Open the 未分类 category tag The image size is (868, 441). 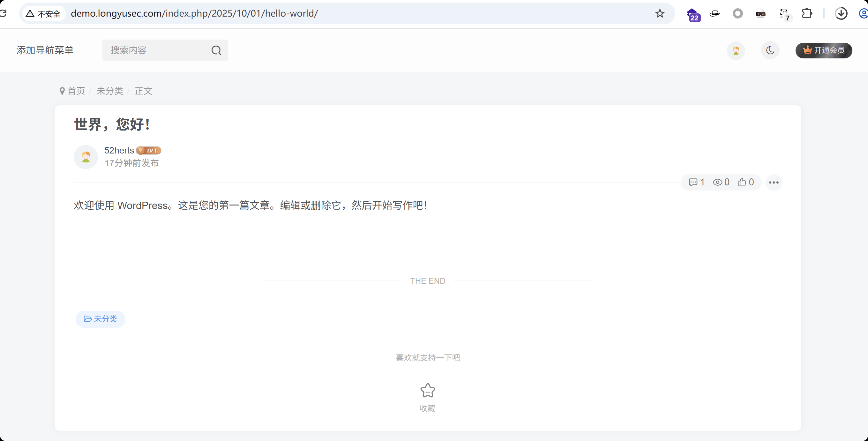click(101, 319)
